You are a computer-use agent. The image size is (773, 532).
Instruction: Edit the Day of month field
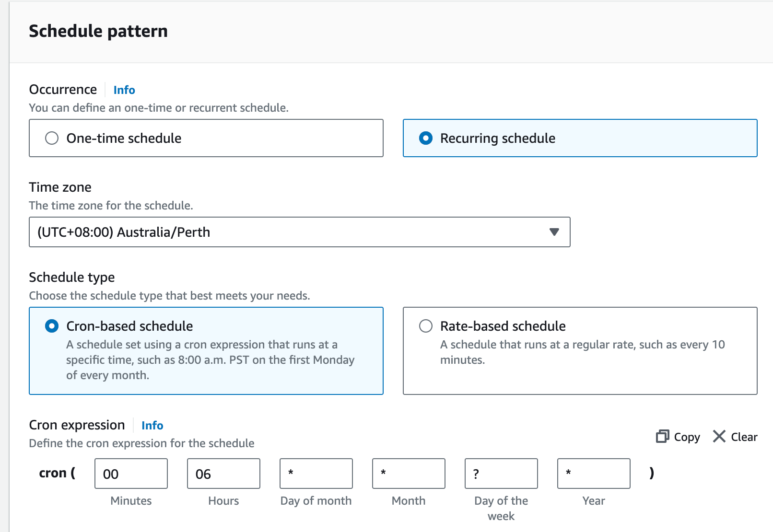pos(316,474)
